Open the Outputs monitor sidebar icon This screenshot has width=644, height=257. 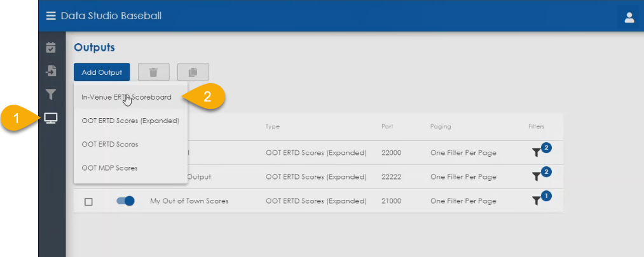pos(51,119)
